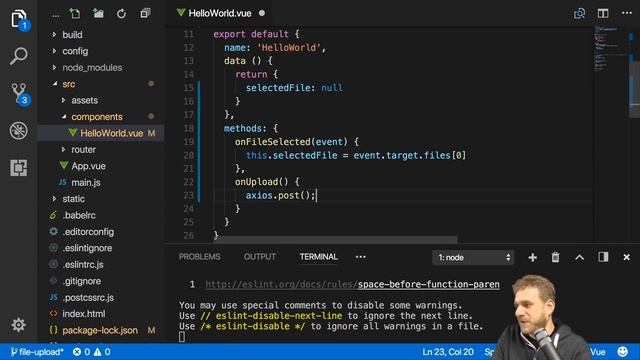Open the Manage gear menu
This screenshot has width=640, height=360.
pyautogui.click(x=18, y=325)
